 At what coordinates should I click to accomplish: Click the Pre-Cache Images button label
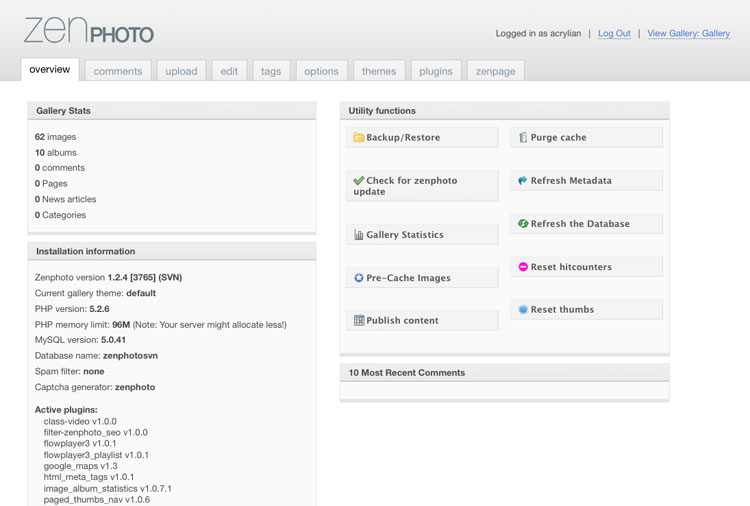[x=408, y=278]
